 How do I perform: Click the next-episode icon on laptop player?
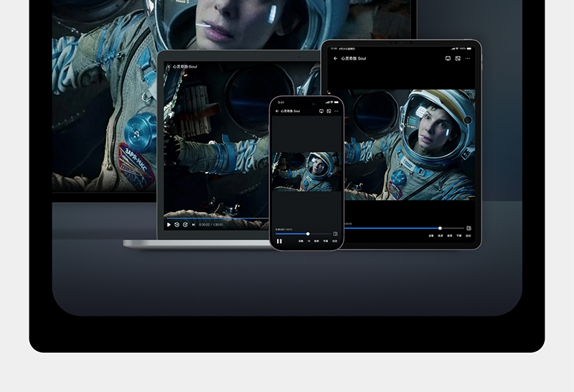click(x=194, y=224)
